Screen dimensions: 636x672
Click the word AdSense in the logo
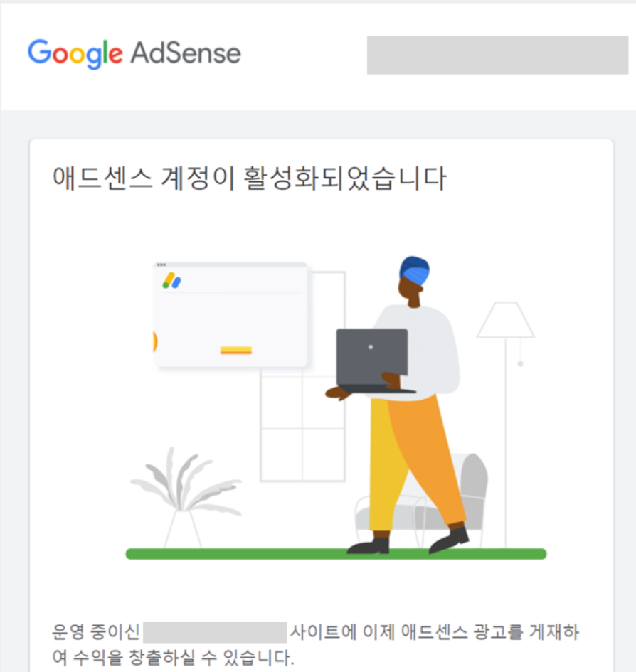click(186, 53)
